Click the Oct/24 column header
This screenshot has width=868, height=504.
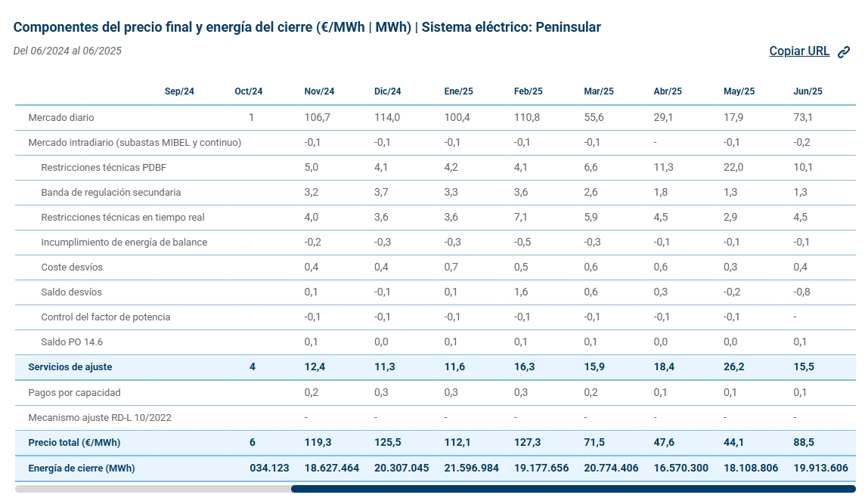point(248,91)
